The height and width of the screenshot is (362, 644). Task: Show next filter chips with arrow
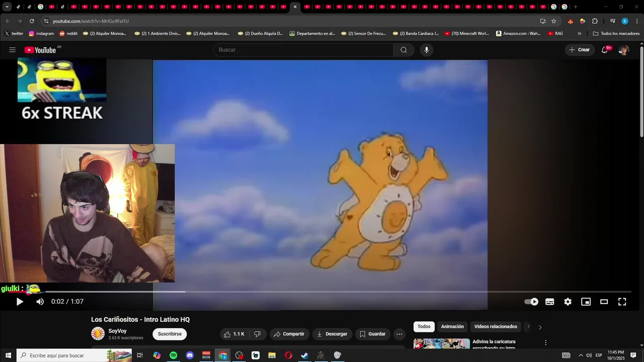point(540,327)
